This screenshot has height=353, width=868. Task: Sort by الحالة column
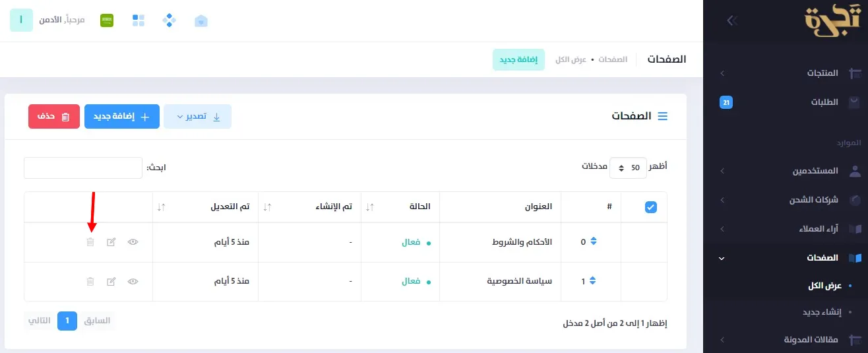pos(400,207)
